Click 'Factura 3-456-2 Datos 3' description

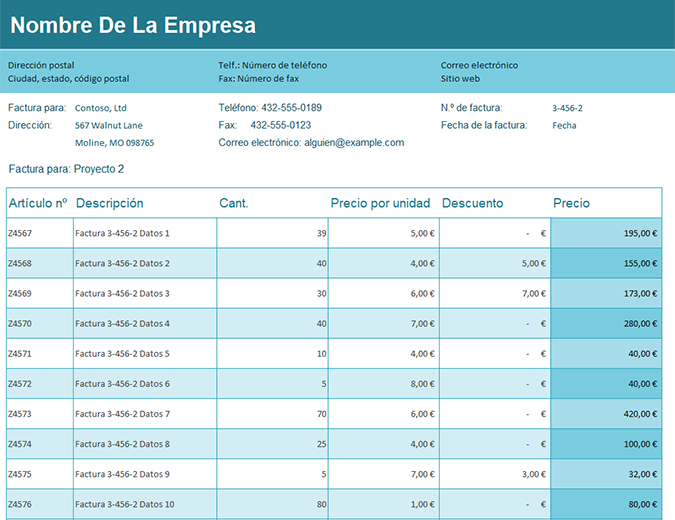coord(122,294)
